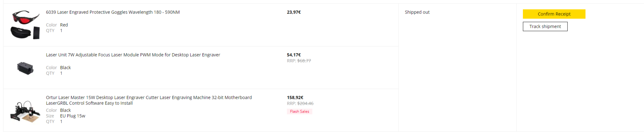This screenshot has width=644, height=133.
Task: Click the Black color value of Ortur engraver
Action: [65, 110]
